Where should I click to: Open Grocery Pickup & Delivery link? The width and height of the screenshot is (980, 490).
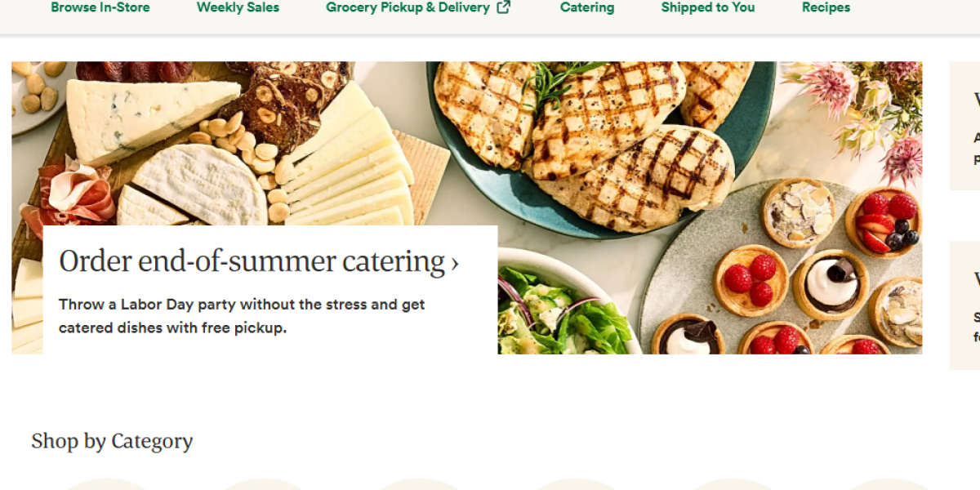[x=408, y=8]
